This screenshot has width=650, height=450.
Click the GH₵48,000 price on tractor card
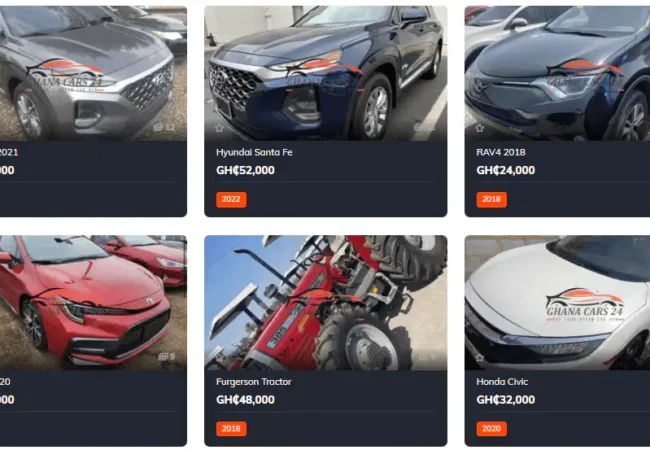(x=245, y=399)
